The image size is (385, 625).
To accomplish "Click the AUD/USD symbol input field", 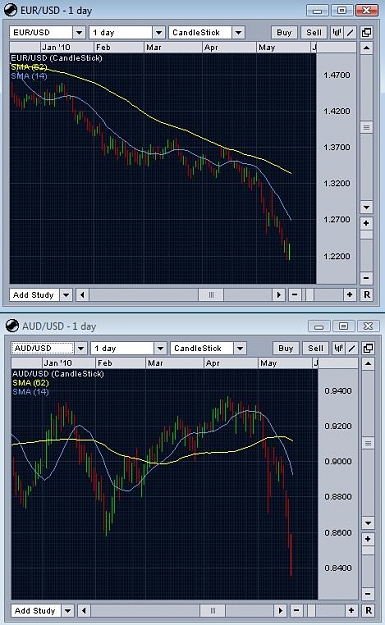I will coord(43,348).
